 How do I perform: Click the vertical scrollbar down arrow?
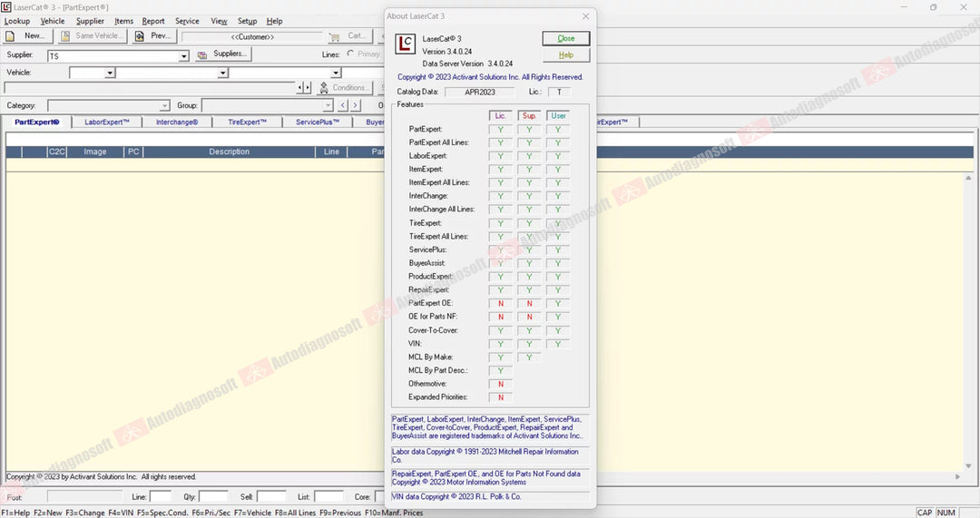point(968,465)
